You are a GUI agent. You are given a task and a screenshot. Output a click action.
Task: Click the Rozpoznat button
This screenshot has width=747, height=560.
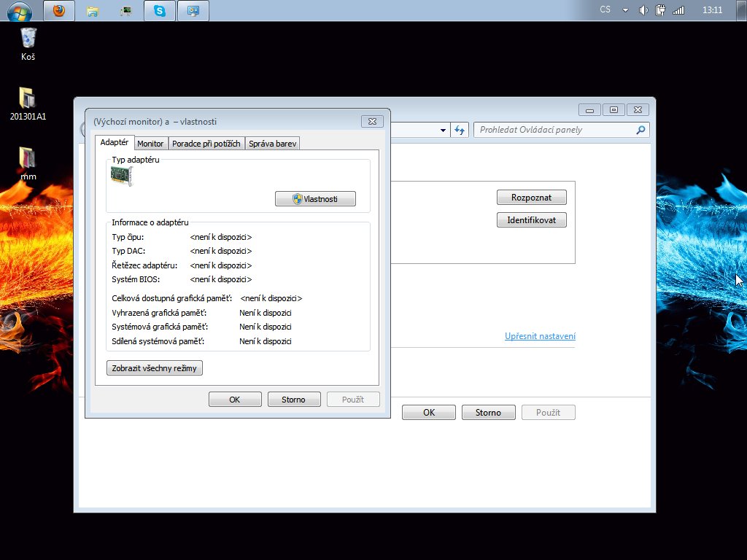click(x=531, y=197)
